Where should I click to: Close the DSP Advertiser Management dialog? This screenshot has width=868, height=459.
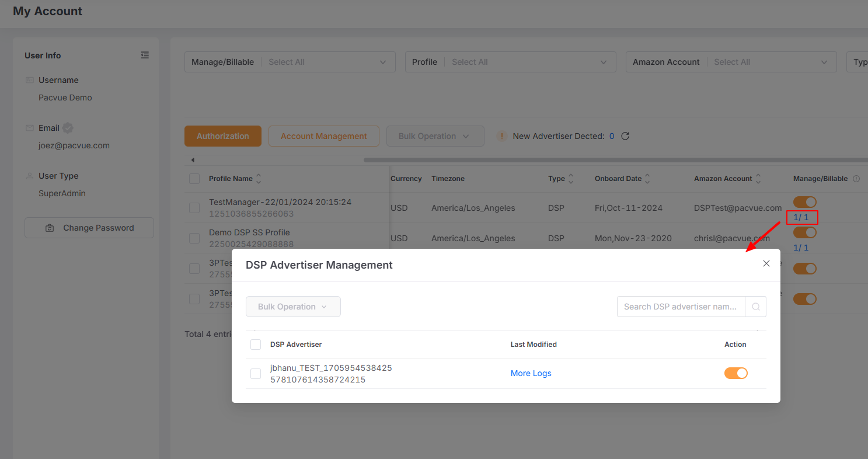pyautogui.click(x=766, y=263)
